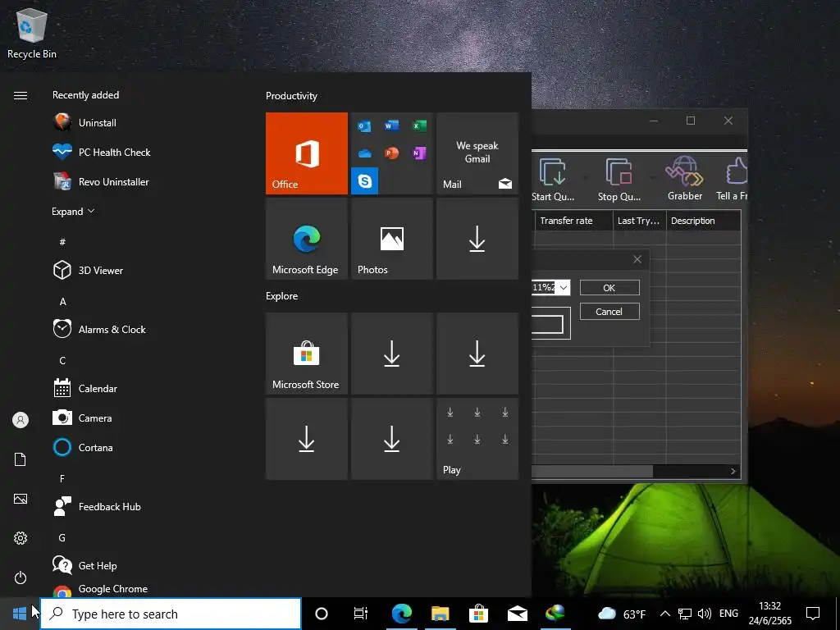Open the Play folder tile
The width and height of the screenshot is (840, 630).
tap(477, 439)
